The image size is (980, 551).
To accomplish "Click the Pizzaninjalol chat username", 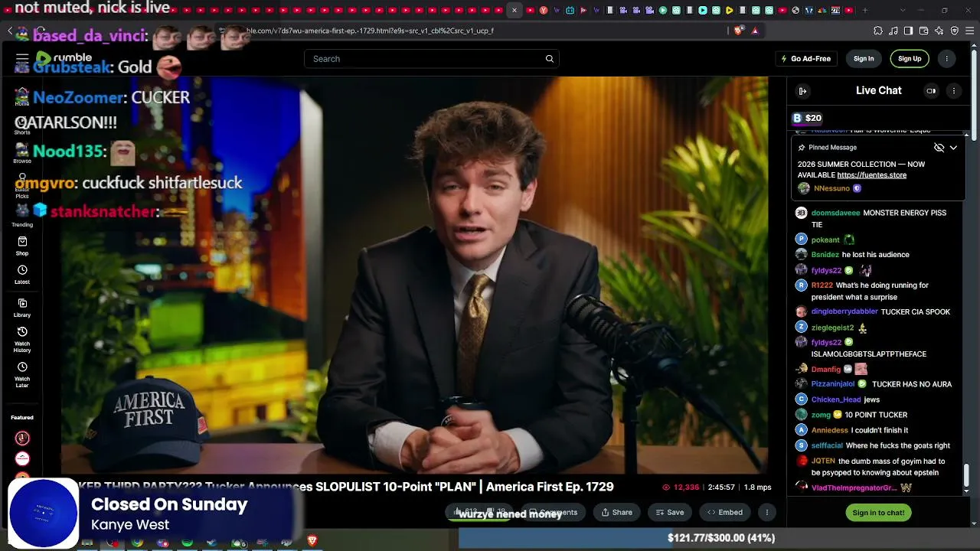I will [x=833, y=384].
